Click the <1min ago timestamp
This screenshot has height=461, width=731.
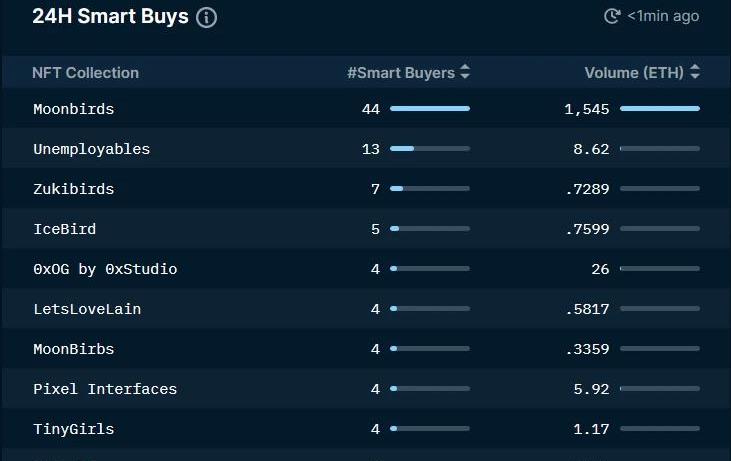pyautogui.click(x=663, y=16)
